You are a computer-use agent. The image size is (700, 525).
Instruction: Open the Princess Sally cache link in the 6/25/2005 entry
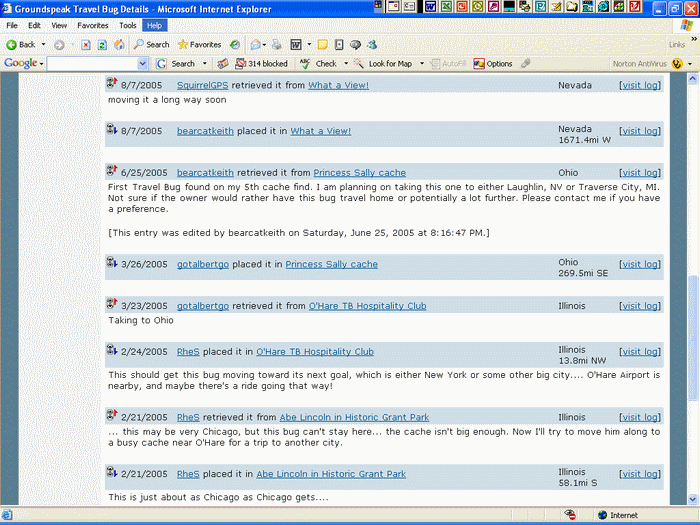pyautogui.click(x=359, y=173)
